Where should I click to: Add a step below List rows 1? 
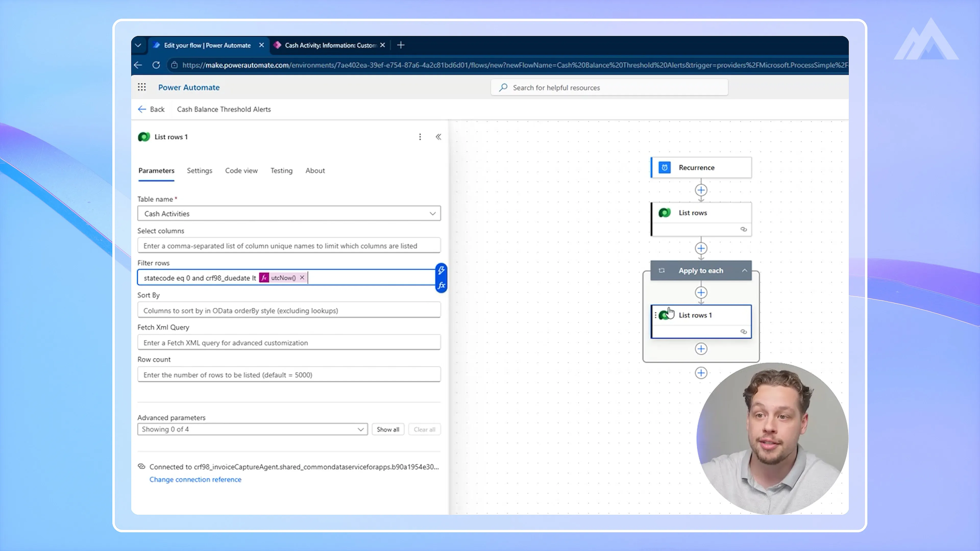[701, 349]
